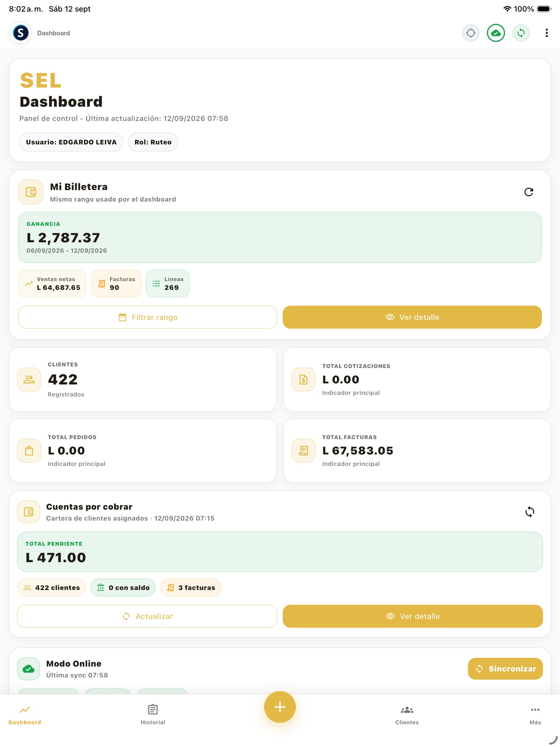Tap the Total Pendiente L 471.00 panel

(x=280, y=552)
